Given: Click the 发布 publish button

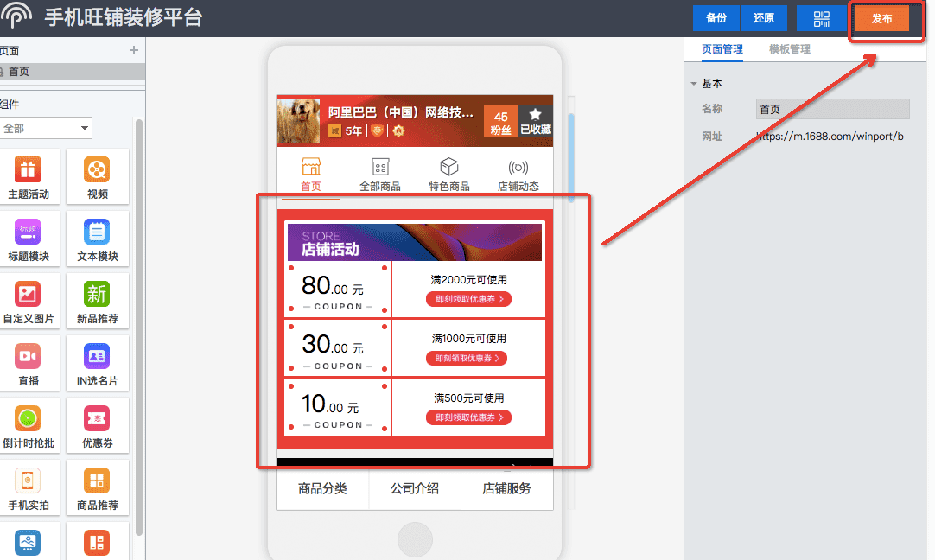Looking at the screenshot, I should pos(882,18).
